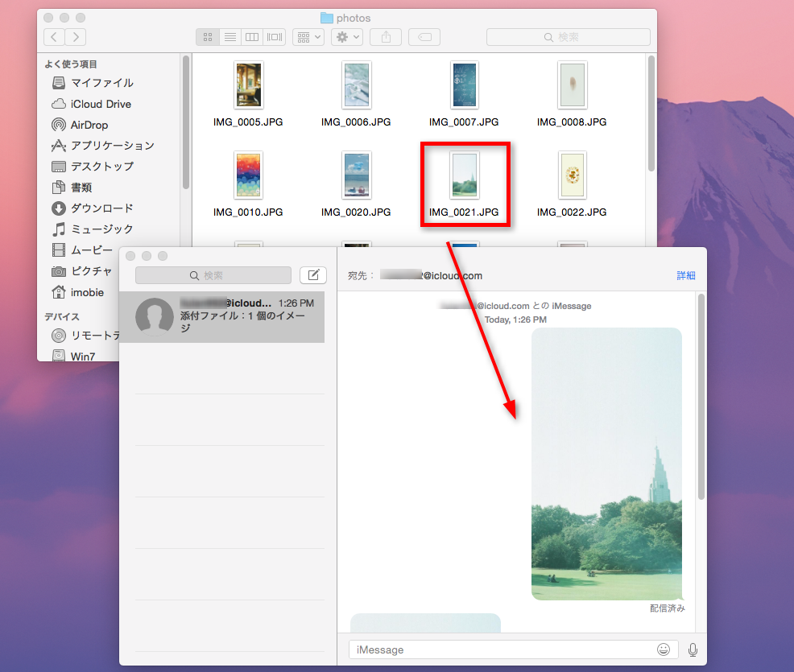Select the IMG_0021.JPG thumbnail
The height and width of the screenshot is (672, 794).
(x=464, y=175)
